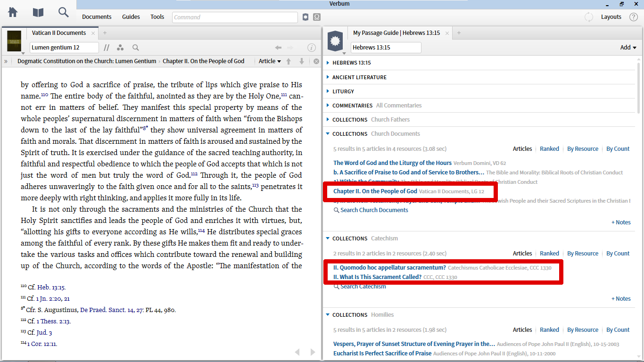Image resolution: width=644 pixels, height=362 pixels.
Task: Open the Layouts menu
Action: (611, 17)
